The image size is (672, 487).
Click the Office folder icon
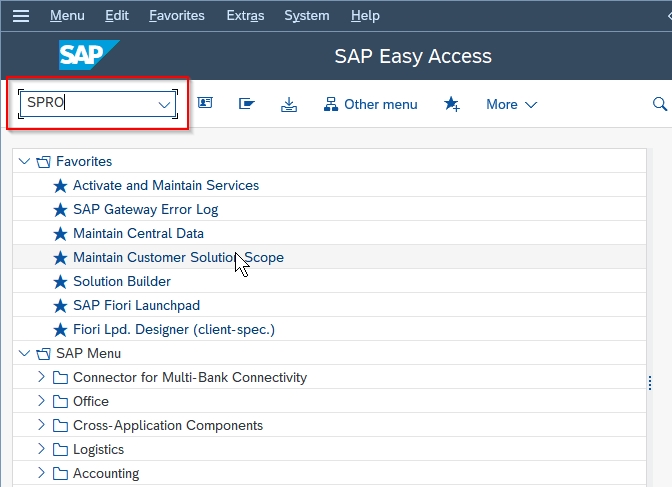point(60,402)
